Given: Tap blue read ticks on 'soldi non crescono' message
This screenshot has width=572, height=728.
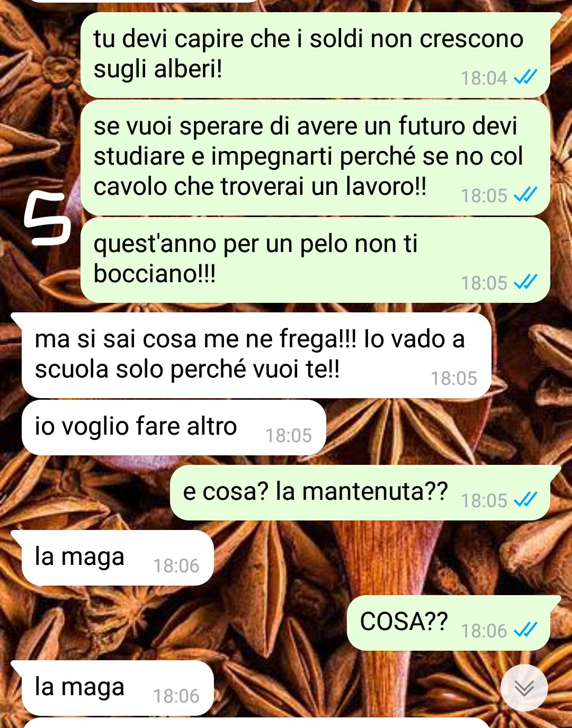Looking at the screenshot, I should coord(525,78).
